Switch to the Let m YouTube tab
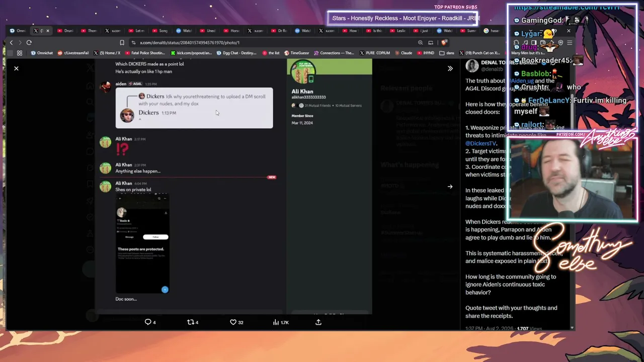Image resolution: width=644 pixels, height=362 pixels. (x=137, y=31)
